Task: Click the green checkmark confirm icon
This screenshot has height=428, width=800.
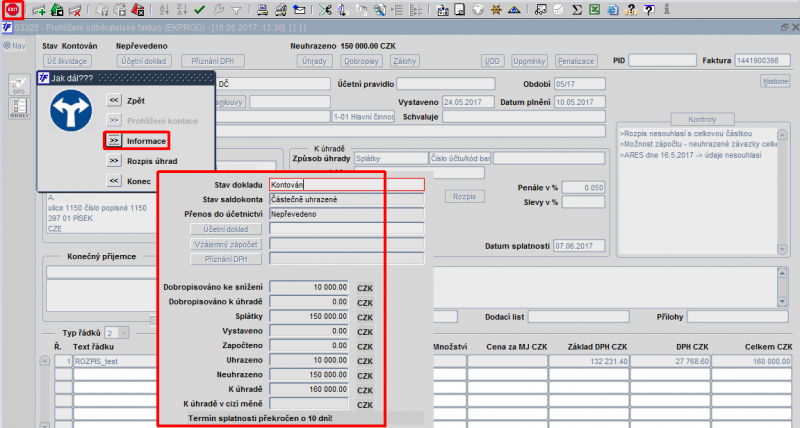Action: pyautogui.click(x=200, y=10)
